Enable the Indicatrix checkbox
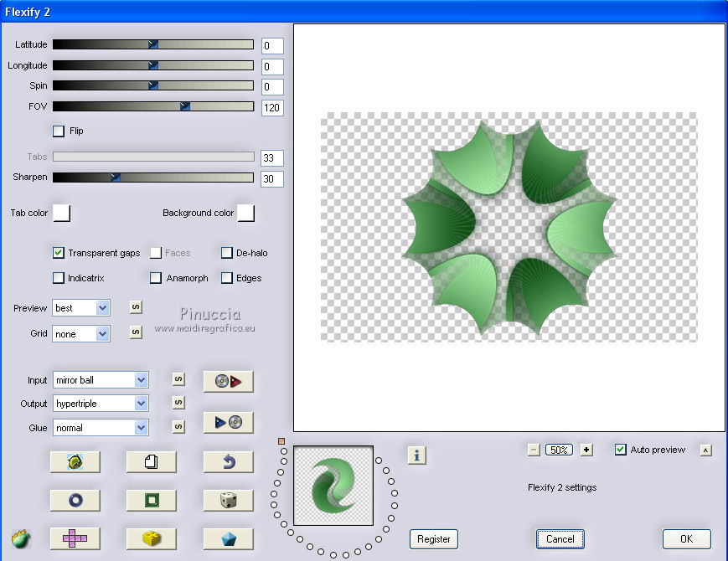This screenshot has width=728, height=561. click(x=59, y=278)
